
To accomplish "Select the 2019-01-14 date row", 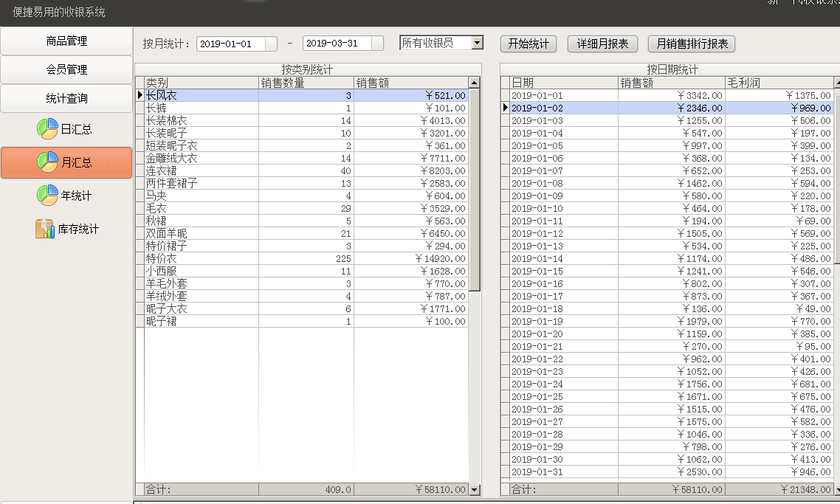I will 562,258.
